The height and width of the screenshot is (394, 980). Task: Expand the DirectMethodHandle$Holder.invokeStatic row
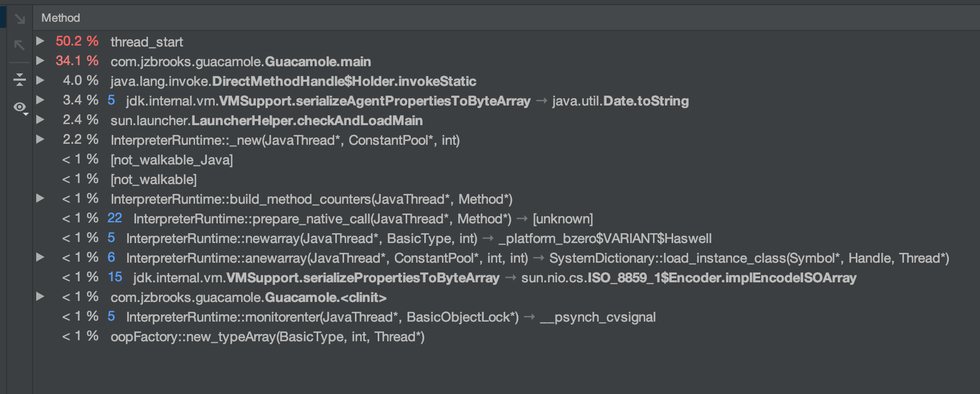pos(40,80)
